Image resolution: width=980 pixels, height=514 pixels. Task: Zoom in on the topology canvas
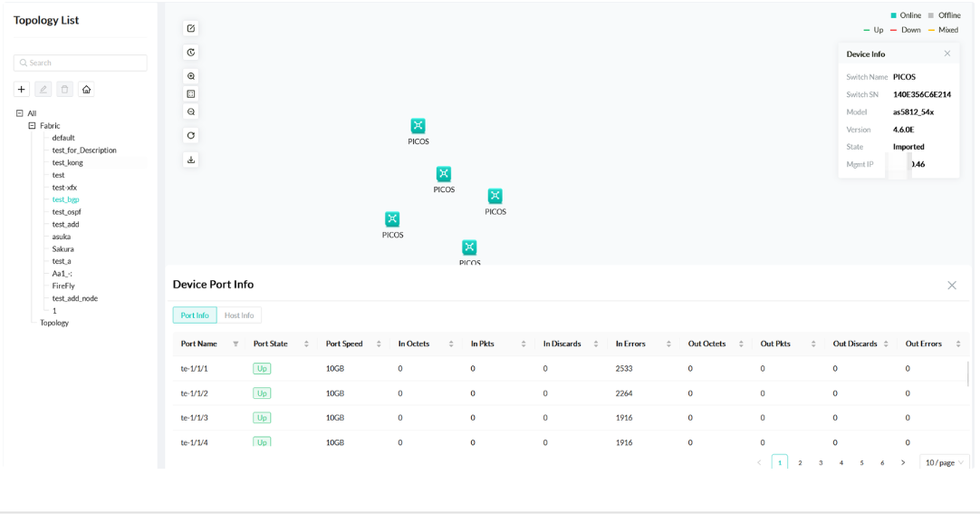click(191, 77)
